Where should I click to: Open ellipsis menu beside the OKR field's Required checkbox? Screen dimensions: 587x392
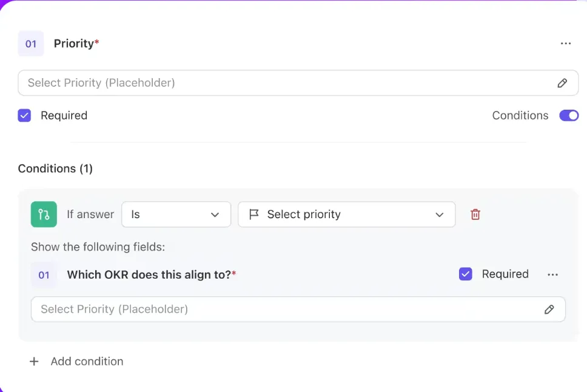tap(552, 274)
